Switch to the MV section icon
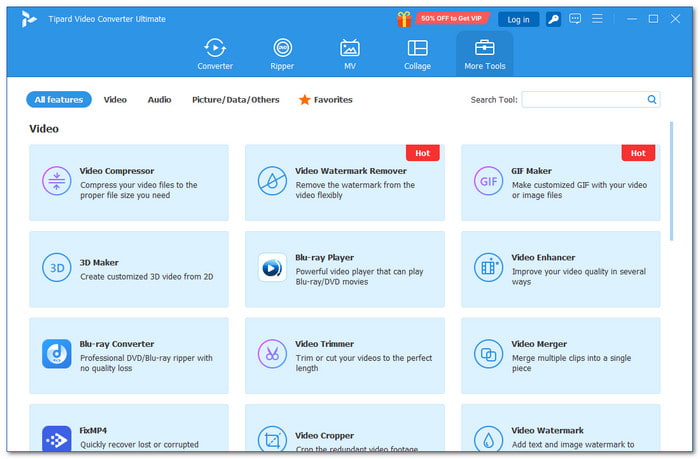Image resolution: width=700 pixels, height=459 pixels. point(350,48)
